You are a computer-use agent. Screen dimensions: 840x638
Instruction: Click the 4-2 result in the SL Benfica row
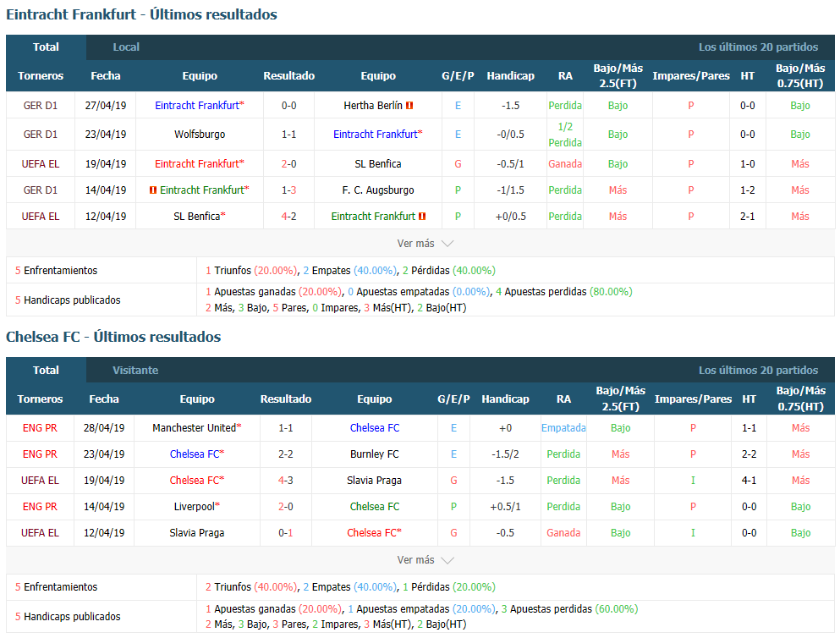(288, 217)
